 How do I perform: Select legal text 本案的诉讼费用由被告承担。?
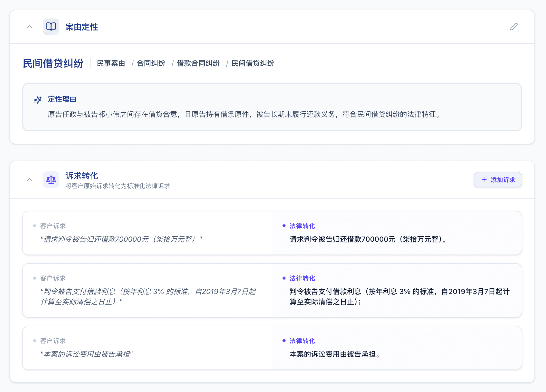[x=336, y=354]
